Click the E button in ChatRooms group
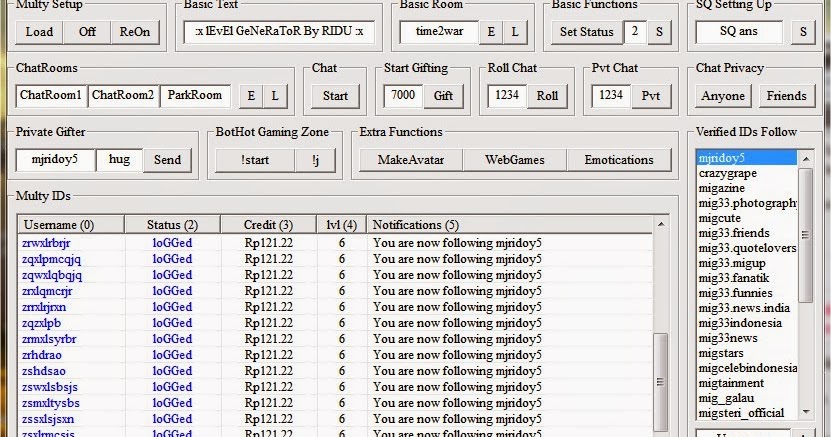831x437 pixels. click(x=251, y=96)
